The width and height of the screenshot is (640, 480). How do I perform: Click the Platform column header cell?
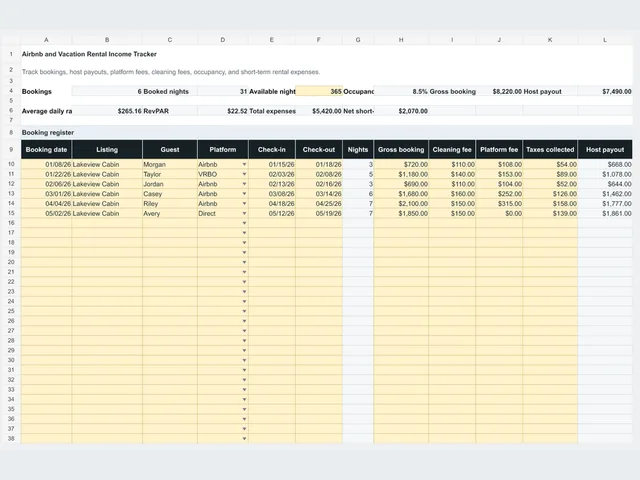pos(223,149)
